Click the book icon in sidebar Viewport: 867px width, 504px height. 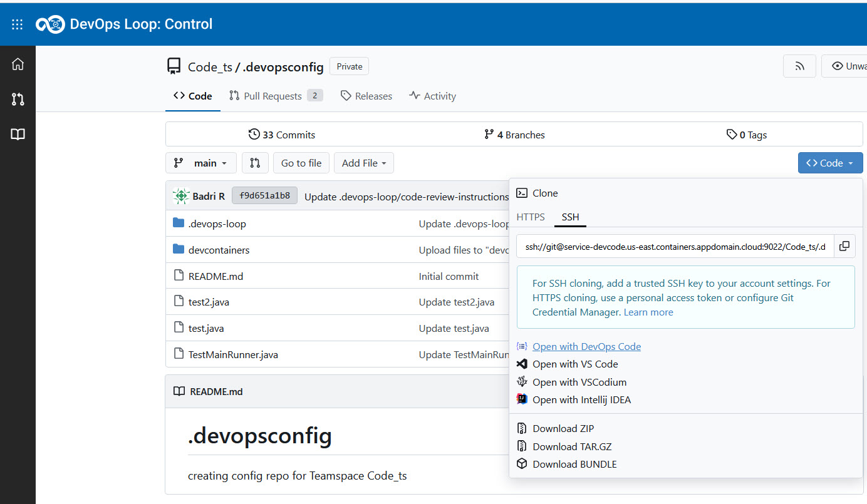pos(18,135)
